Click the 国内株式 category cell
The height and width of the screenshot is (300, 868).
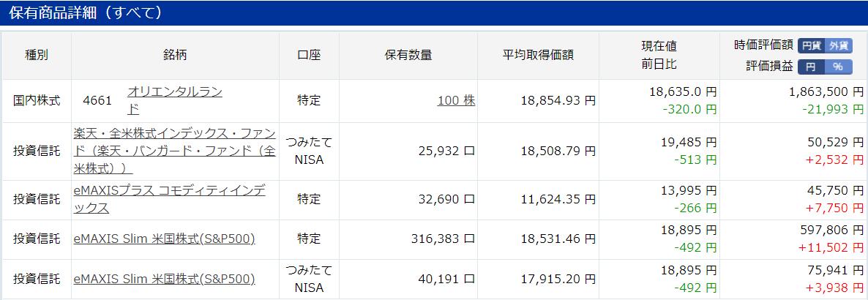tap(37, 101)
